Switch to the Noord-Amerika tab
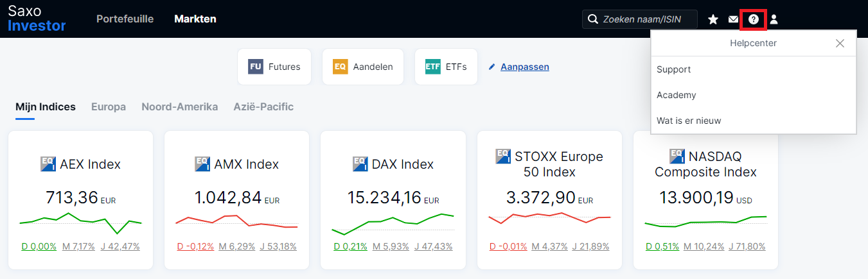This screenshot has width=868, height=279. (x=180, y=107)
